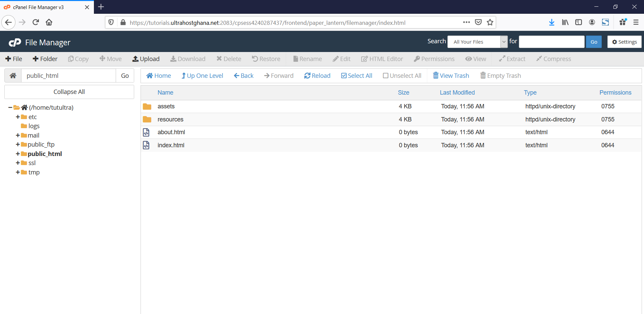The image size is (644, 314).
Task: Select public_html in the folder tree
Action: pyautogui.click(x=45, y=154)
